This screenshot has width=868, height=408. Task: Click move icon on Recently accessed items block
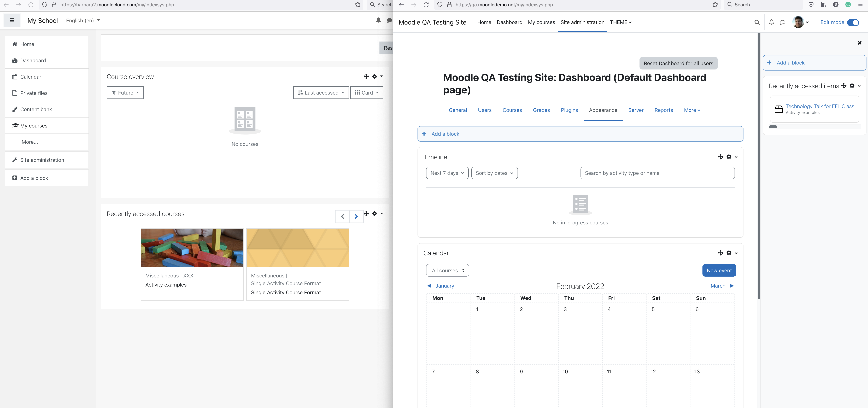[843, 86]
